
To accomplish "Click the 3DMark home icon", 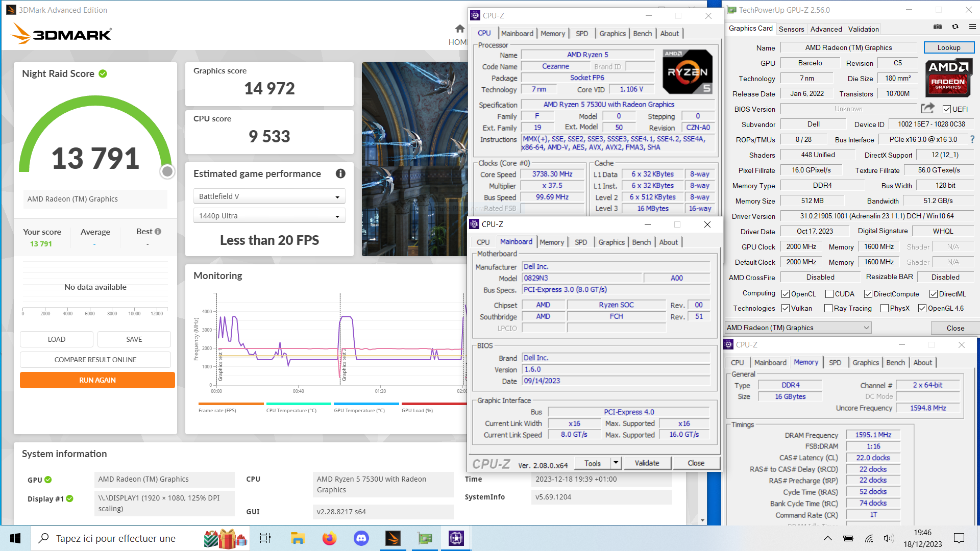I will [x=460, y=29].
